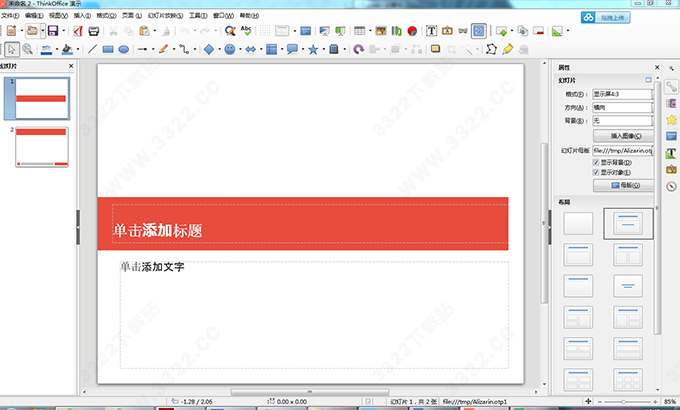Viewport: 680px width, 410px height.
Task: Open the 幻灯片母板 master slide dropdown
Action: pos(623,151)
